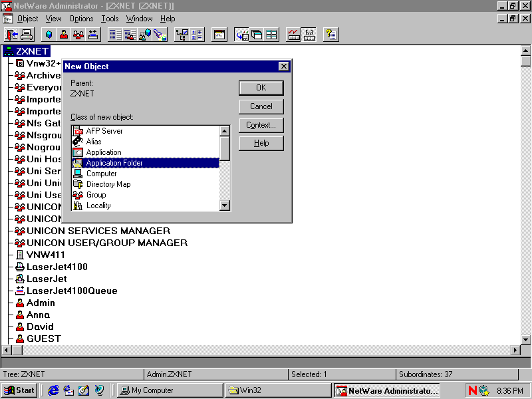This screenshot has height=399, width=532.
Task: Click the users with cube toolbar icon
Action: pyautogui.click(x=145, y=35)
